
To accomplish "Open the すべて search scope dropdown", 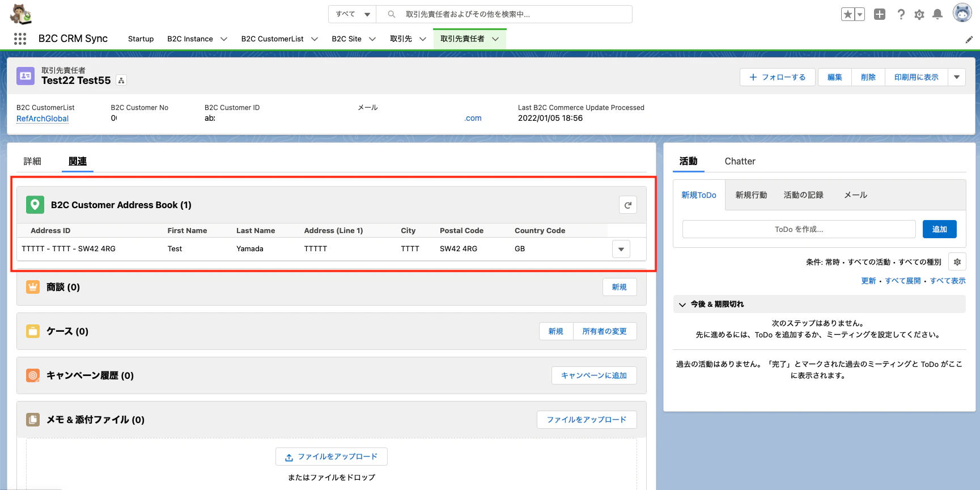I will [353, 14].
